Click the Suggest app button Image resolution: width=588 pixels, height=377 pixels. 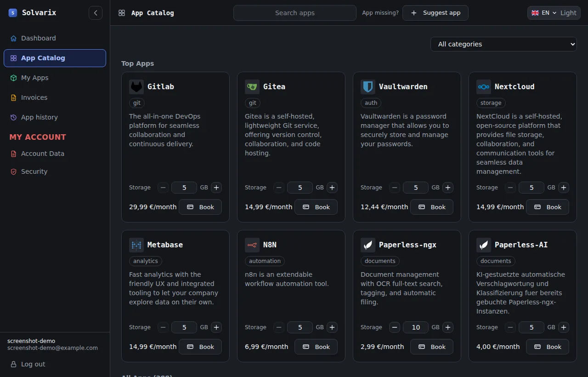(435, 13)
